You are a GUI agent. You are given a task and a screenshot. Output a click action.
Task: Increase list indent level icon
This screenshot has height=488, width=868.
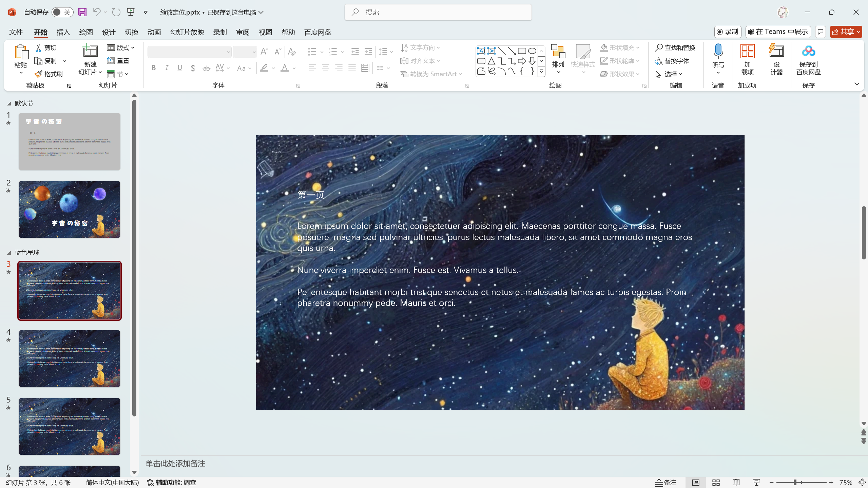pyautogui.click(x=368, y=52)
